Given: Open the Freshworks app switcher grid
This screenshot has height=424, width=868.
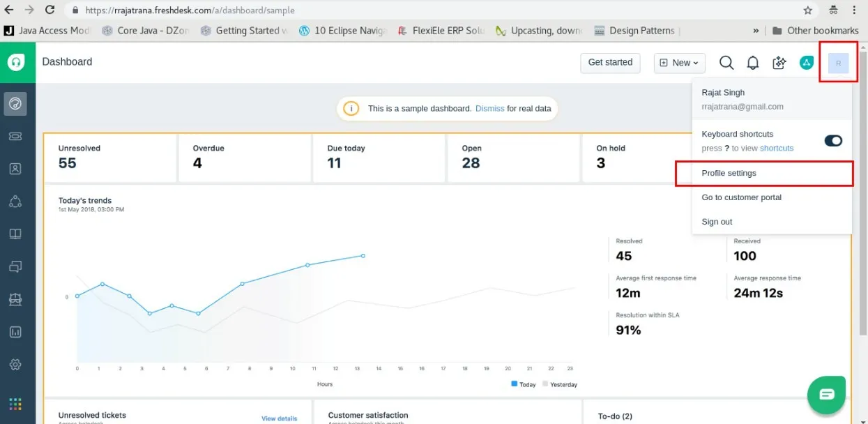Looking at the screenshot, I should (x=15, y=404).
